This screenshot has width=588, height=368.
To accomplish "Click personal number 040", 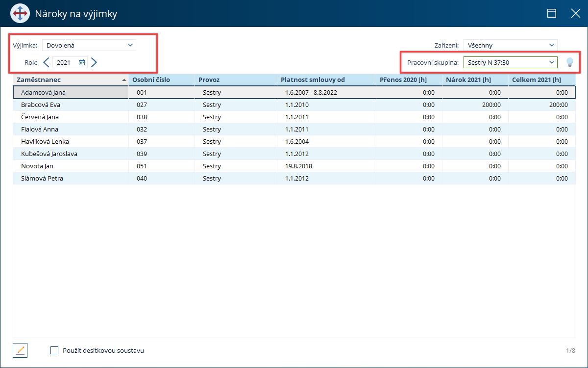I will point(142,178).
